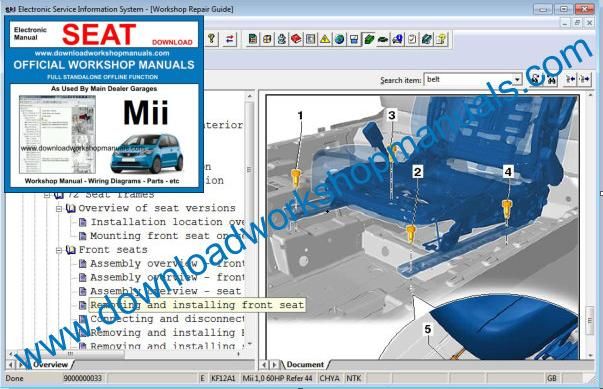Click the tree panel horizontal scrollbar thumb
This screenshot has width=603, height=389.
pos(70,354)
